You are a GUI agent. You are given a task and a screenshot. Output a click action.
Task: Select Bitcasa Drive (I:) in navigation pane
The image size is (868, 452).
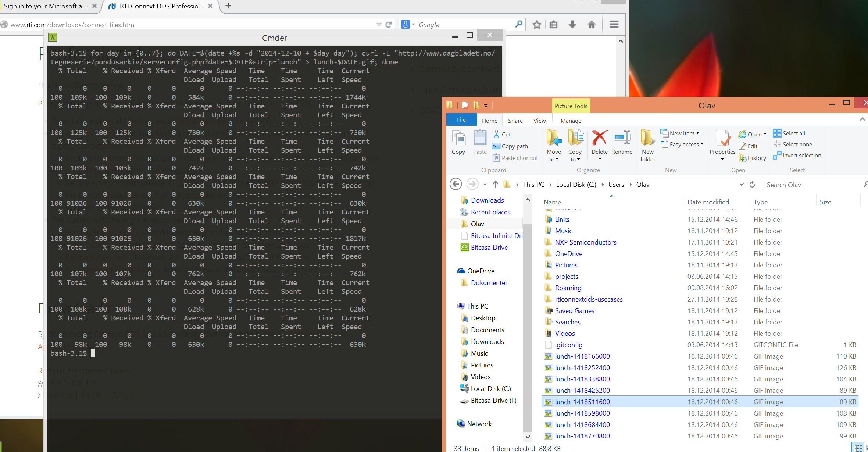493,401
